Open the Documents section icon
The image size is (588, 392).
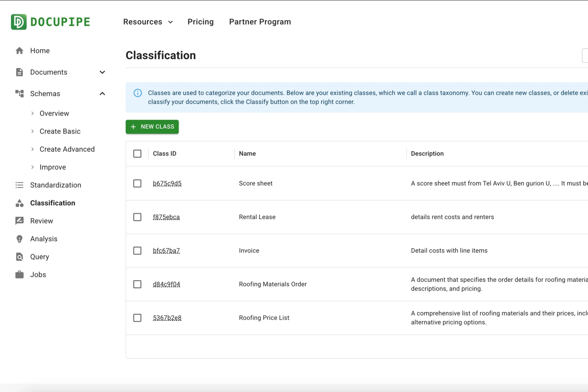(19, 72)
